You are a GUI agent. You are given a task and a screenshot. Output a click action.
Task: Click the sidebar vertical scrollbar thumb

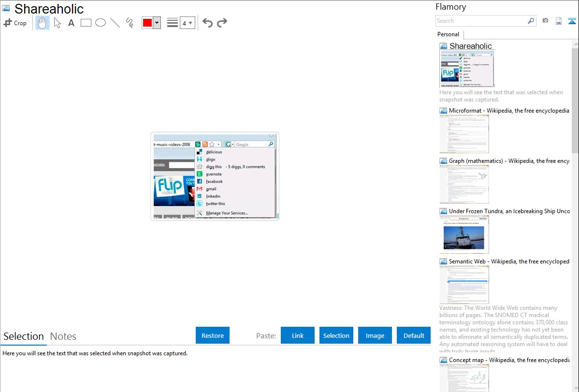click(x=575, y=101)
